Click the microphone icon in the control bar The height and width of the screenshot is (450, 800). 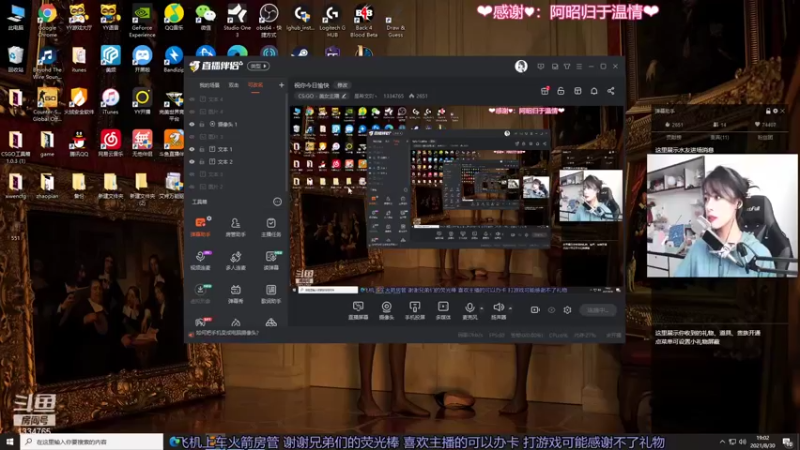click(x=469, y=308)
